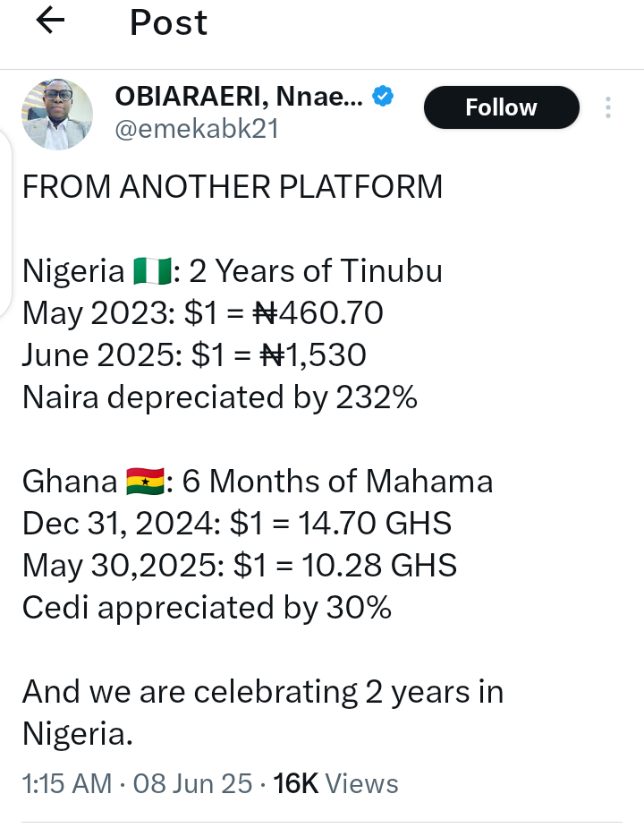Tap the "Naira depreciated by 232%" line

[219, 397]
